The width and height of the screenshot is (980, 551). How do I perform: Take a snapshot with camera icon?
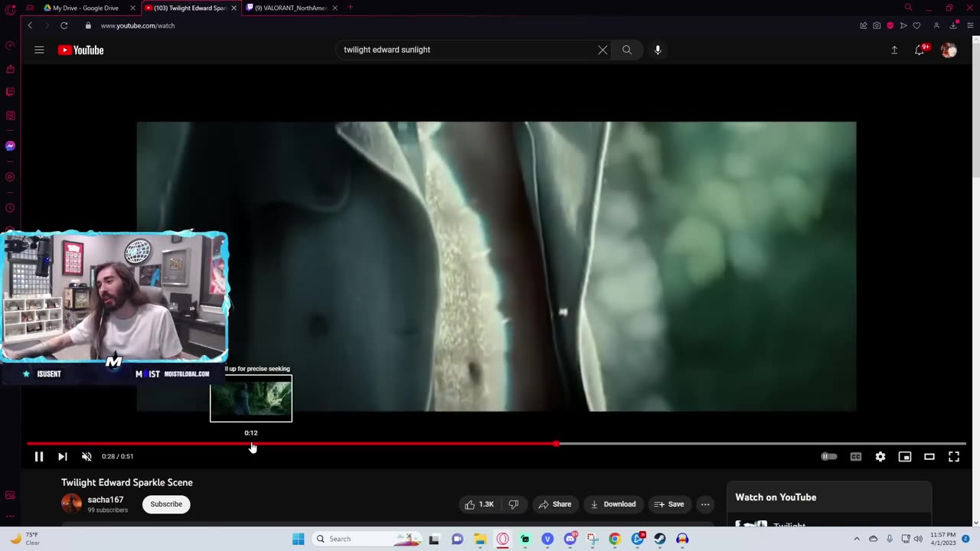[877, 26]
